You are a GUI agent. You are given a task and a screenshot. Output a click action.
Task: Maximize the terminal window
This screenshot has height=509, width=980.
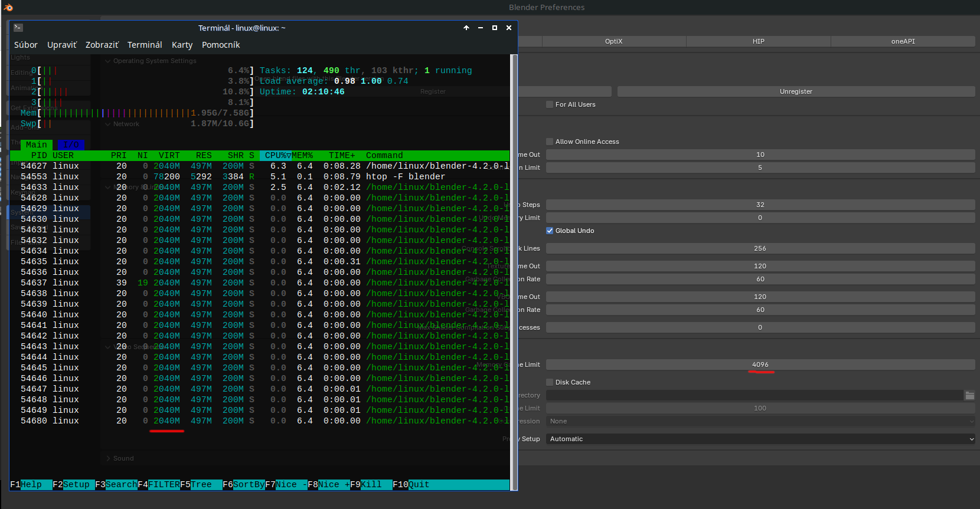[495, 28]
